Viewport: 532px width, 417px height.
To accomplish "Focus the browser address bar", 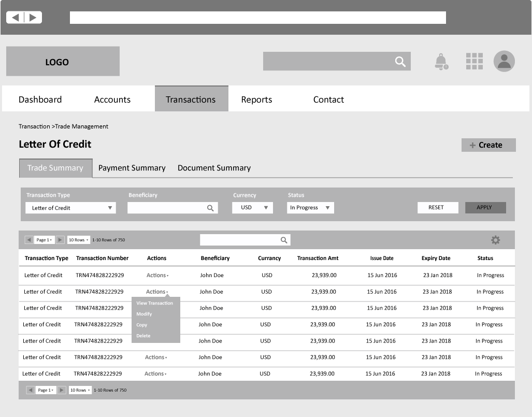I will [258, 18].
